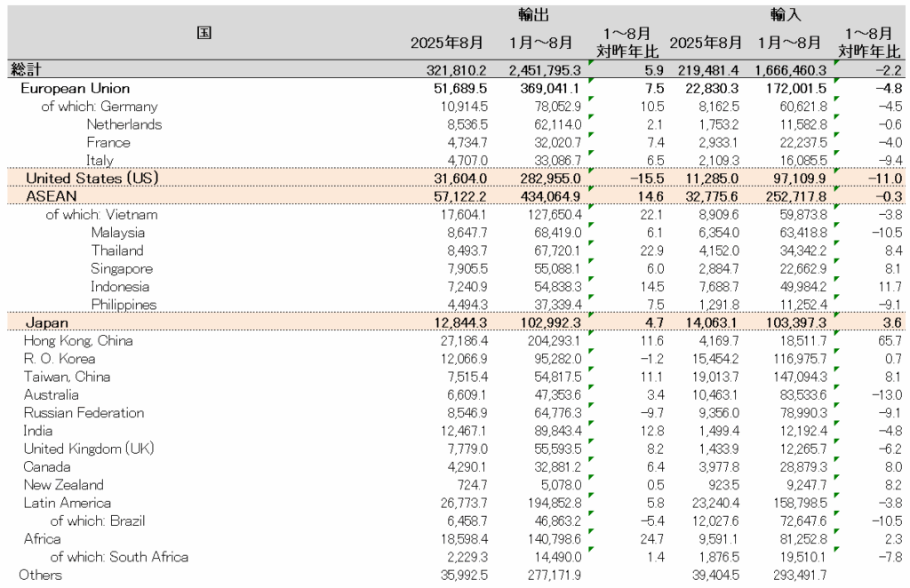
Task: Select the 'of which: South Africa' cell
Action: pos(119,557)
